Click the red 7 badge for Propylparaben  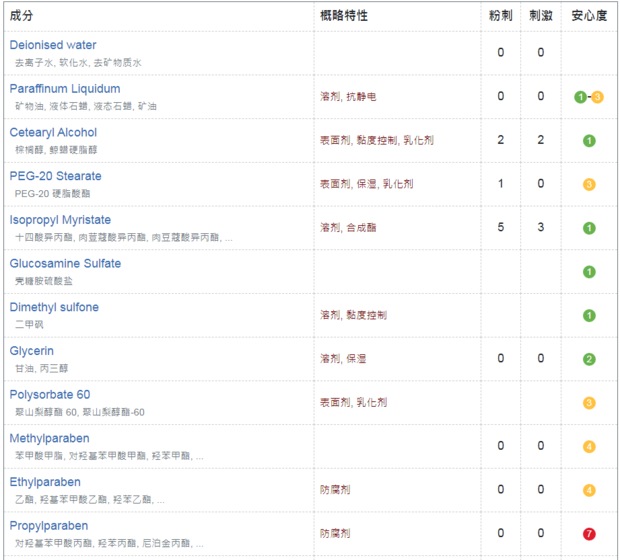(x=589, y=534)
